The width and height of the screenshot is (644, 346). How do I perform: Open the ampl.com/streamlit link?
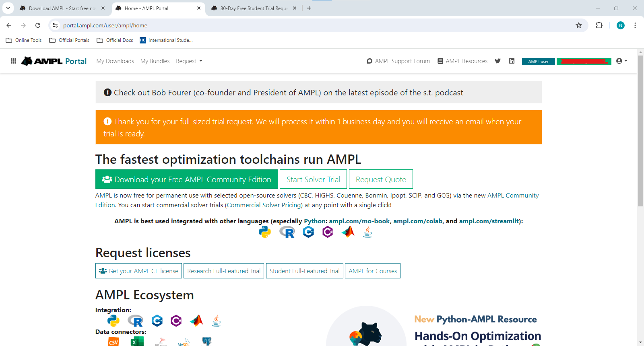click(x=489, y=221)
